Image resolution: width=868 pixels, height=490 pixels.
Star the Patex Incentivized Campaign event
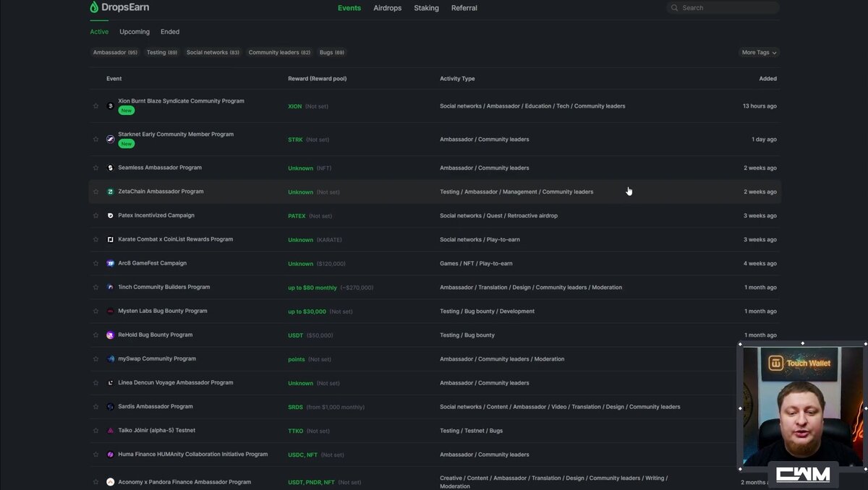(x=95, y=215)
